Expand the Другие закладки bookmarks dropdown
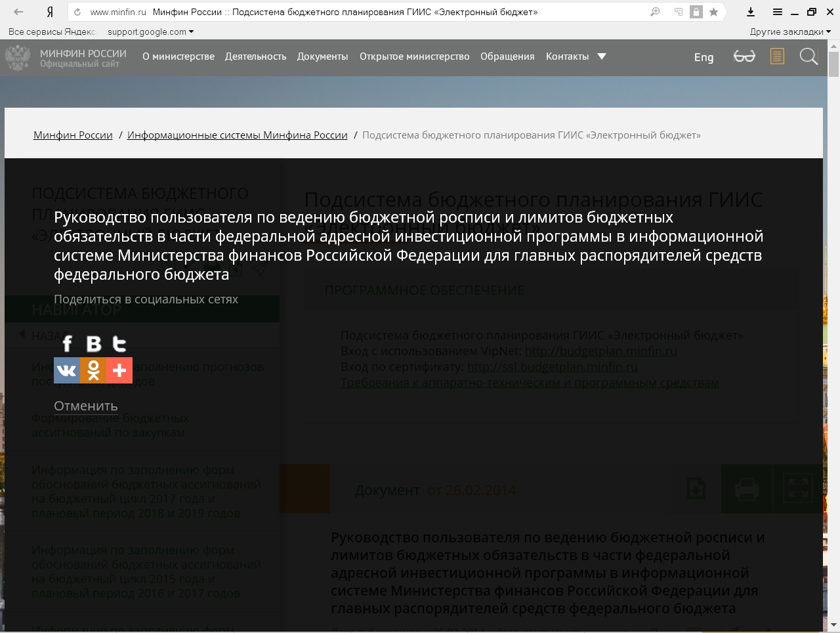 coord(790,32)
